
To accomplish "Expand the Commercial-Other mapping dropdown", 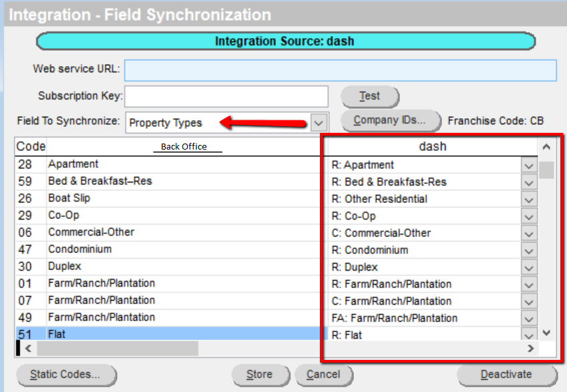I will 528,233.
